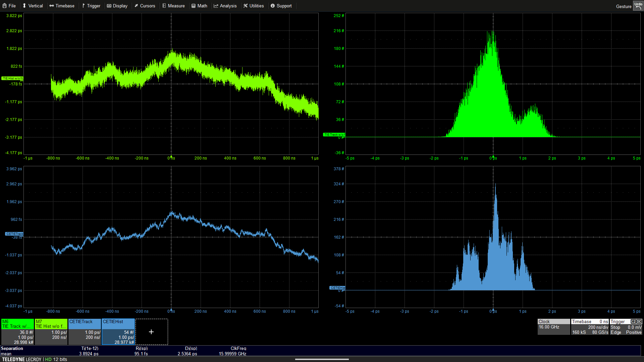Select the M7 TIE Hist descriptor box

(x=51, y=331)
